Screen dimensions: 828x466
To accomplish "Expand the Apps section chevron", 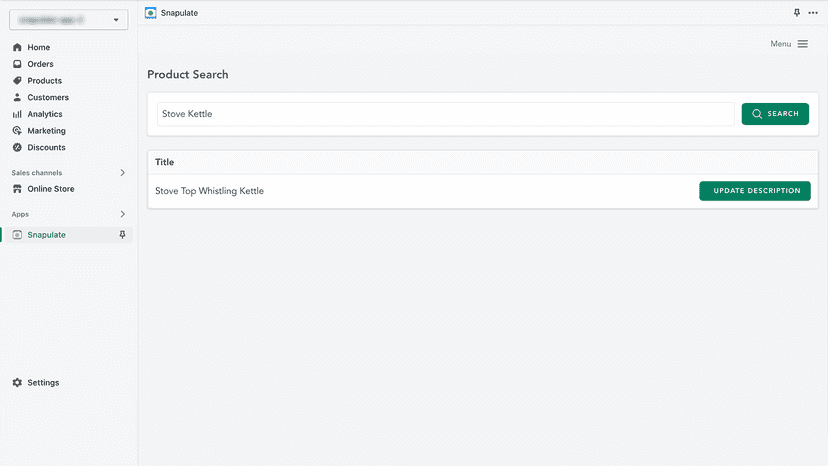I will [x=123, y=214].
